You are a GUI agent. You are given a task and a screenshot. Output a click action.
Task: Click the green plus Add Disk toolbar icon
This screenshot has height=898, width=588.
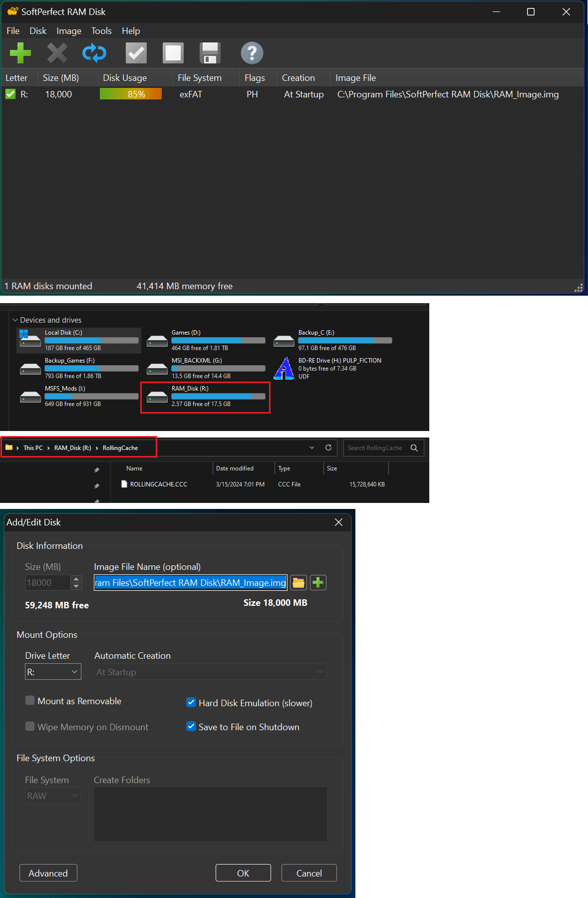(x=20, y=53)
